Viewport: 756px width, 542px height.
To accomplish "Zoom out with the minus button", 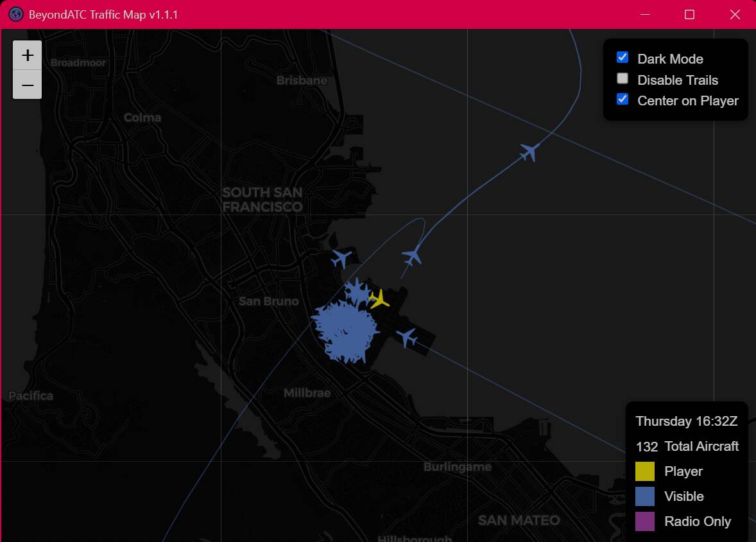I will point(28,85).
